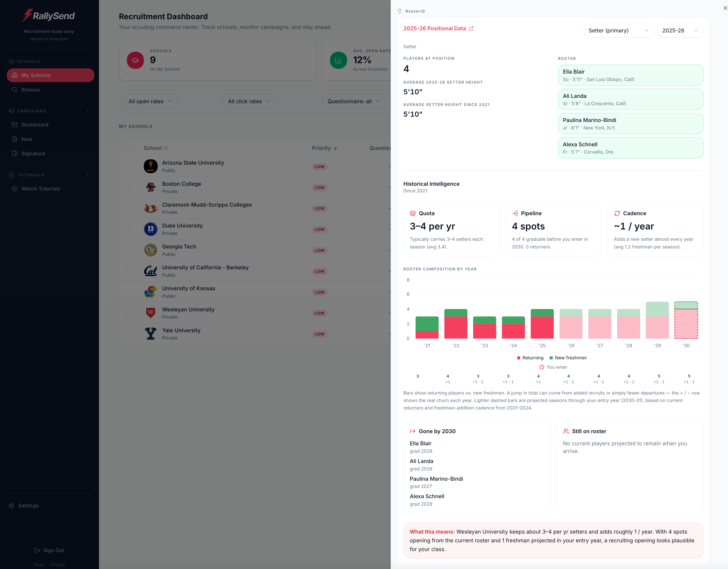Click the Pipeline arrow icon
The image size is (728, 569).
pyautogui.click(x=515, y=213)
